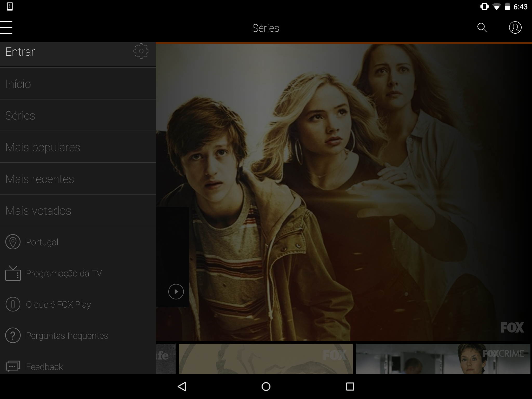Open the Perguntas frequentes link
The width and height of the screenshot is (532, 399).
point(67,336)
